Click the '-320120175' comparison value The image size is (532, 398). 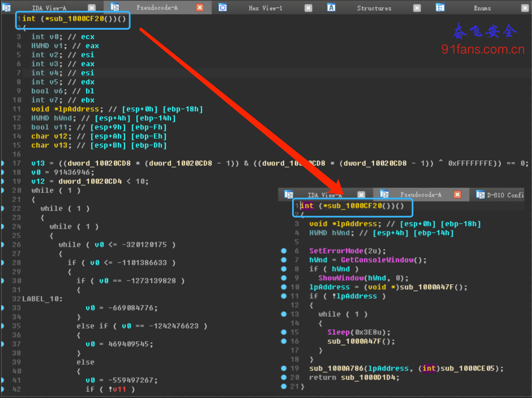click(144, 245)
